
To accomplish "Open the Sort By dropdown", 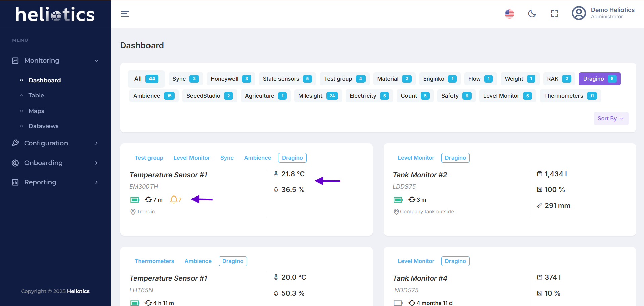I will [x=611, y=118].
